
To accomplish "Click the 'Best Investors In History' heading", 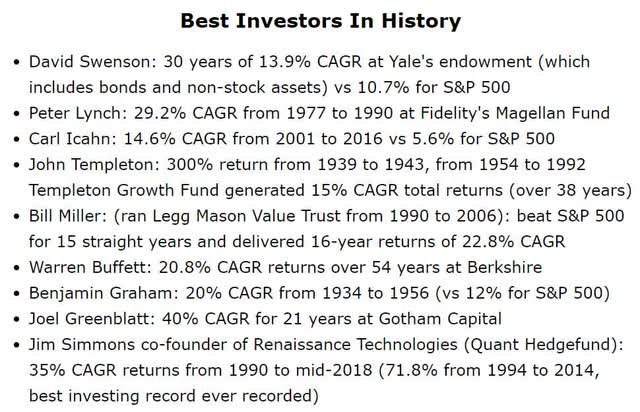I will coord(320,21).
